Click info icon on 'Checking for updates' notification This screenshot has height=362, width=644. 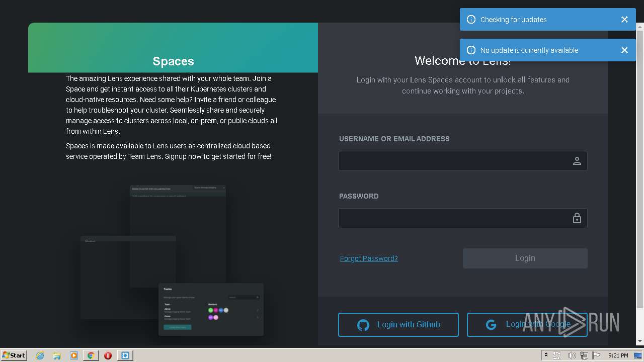(x=471, y=20)
